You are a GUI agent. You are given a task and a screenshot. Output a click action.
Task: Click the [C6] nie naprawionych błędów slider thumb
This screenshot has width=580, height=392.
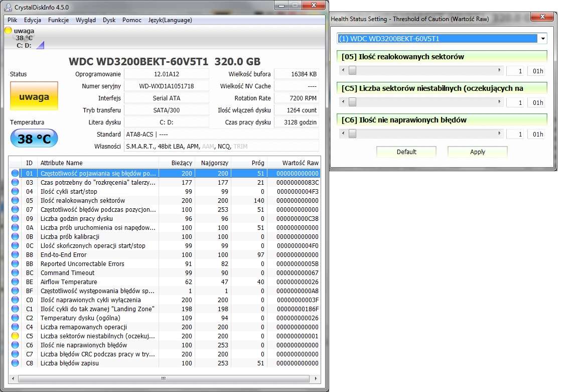353,134
